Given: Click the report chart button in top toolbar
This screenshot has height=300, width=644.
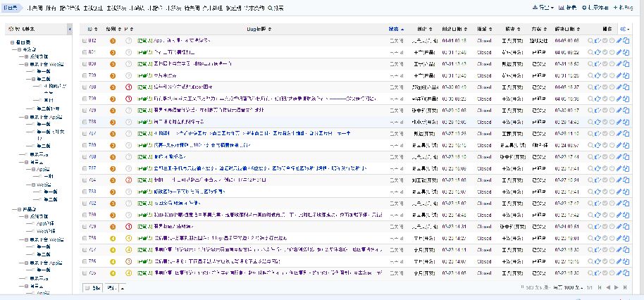Looking at the screenshot, I should tap(566, 8).
